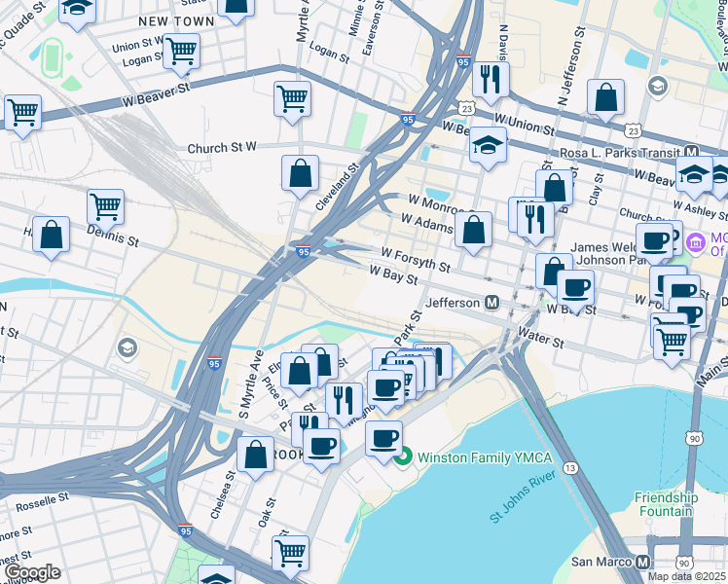Click the cart marker above Dennis St
Viewport: 728px width, 584px height.
coord(105,208)
